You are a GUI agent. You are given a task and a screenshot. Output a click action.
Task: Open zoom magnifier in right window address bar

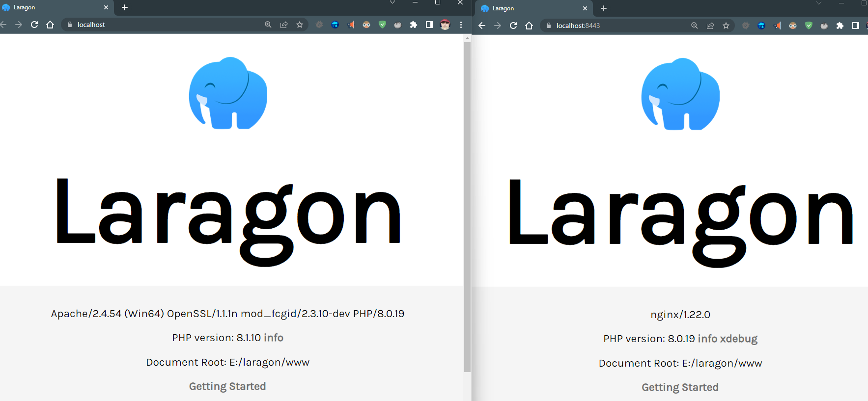(695, 26)
